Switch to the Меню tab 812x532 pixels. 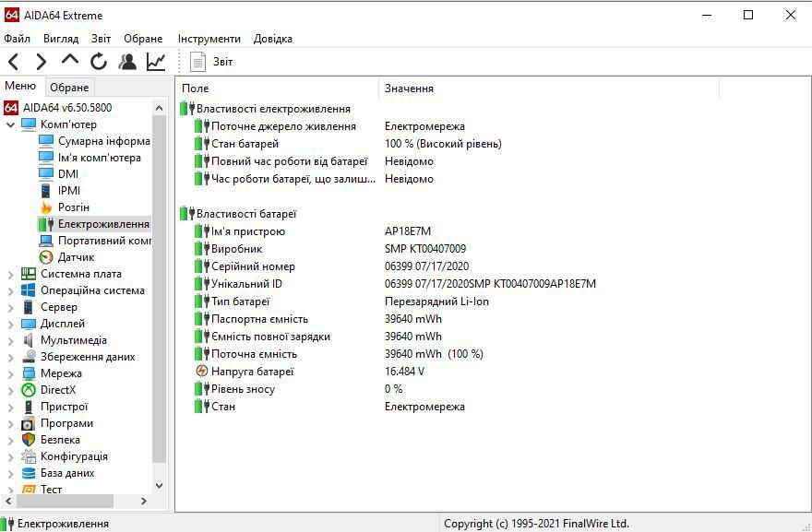[20, 86]
